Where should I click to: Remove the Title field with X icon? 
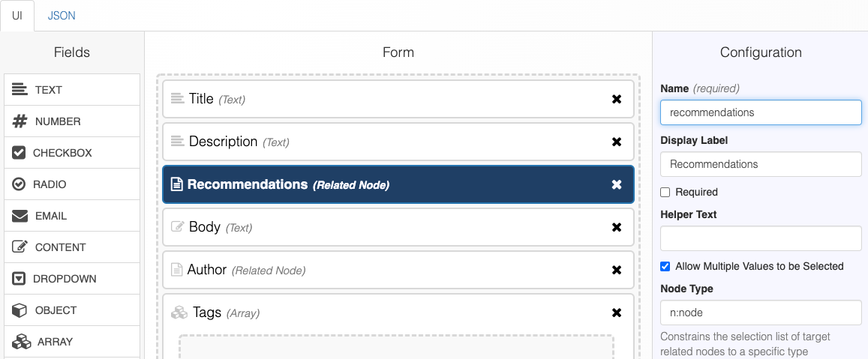pyautogui.click(x=617, y=99)
